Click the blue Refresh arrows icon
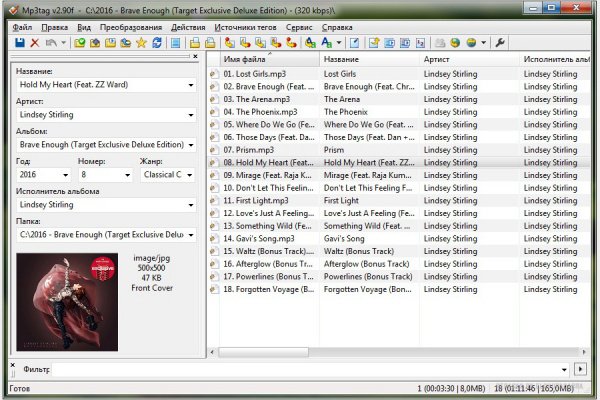Image resolution: width=600 pixels, height=400 pixels. click(x=157, y=42)
